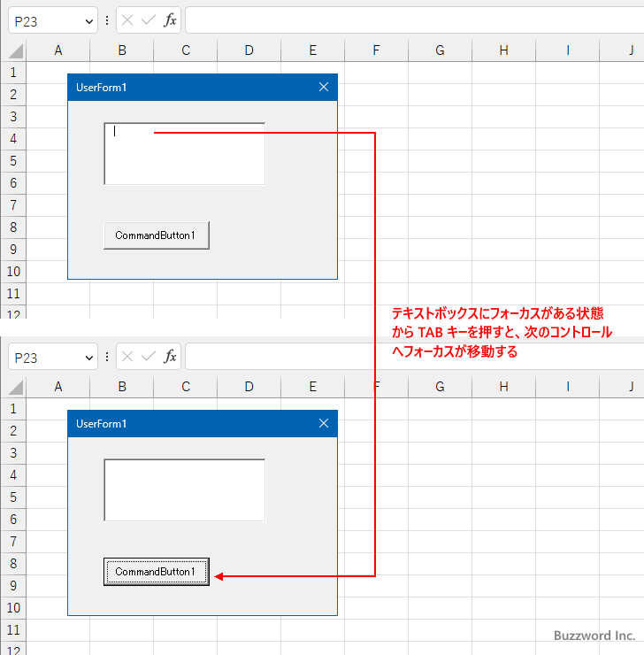Select column B header in upper worksheet
Viewport: 644px width, 655px height.
[x=122, y=50]
